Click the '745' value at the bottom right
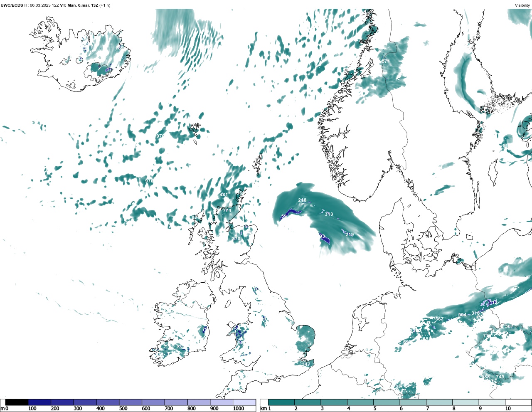Image resolution: width=532 pixels, height=412 pixels. (500, 377)
